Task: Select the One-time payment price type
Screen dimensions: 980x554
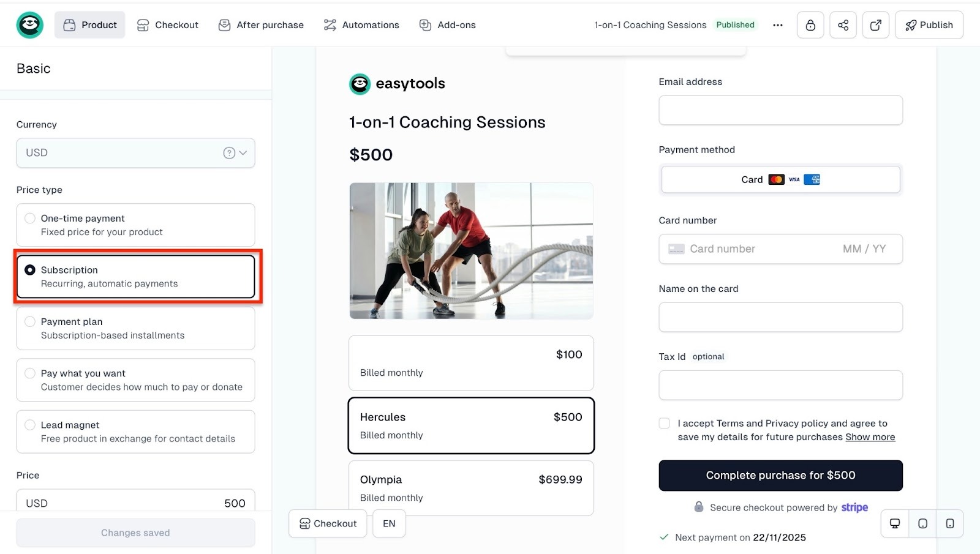Action: [135, 225]
